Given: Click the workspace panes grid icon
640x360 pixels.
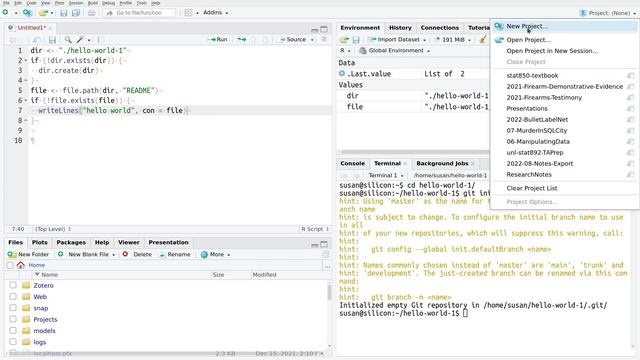Looking at the screenshot, I should click(188, 13).
